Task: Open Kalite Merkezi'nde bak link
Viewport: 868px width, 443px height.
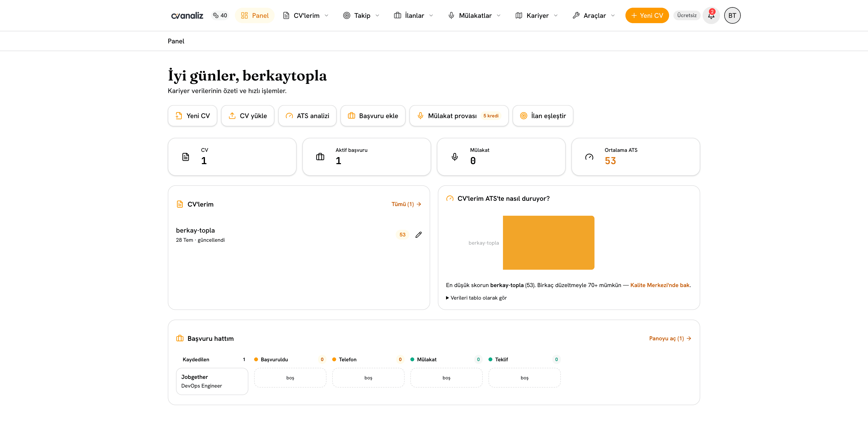Action: [x=660, y=285]
